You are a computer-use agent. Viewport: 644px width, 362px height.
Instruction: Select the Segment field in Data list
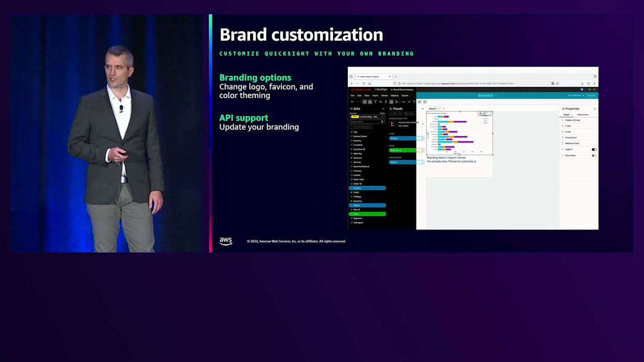[x=357, y=218]
